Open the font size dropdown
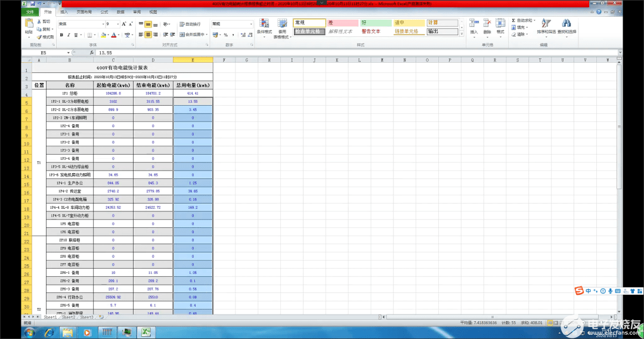Image resolution: width=644 pixels, height=339 pixels. (x=118, y=24)
